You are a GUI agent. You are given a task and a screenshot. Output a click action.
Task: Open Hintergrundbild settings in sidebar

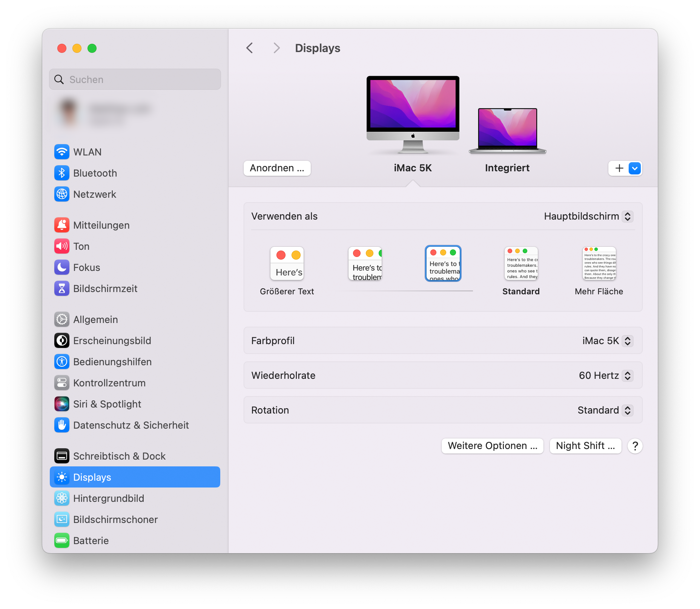pyautogui.click(x=135, y=498)
